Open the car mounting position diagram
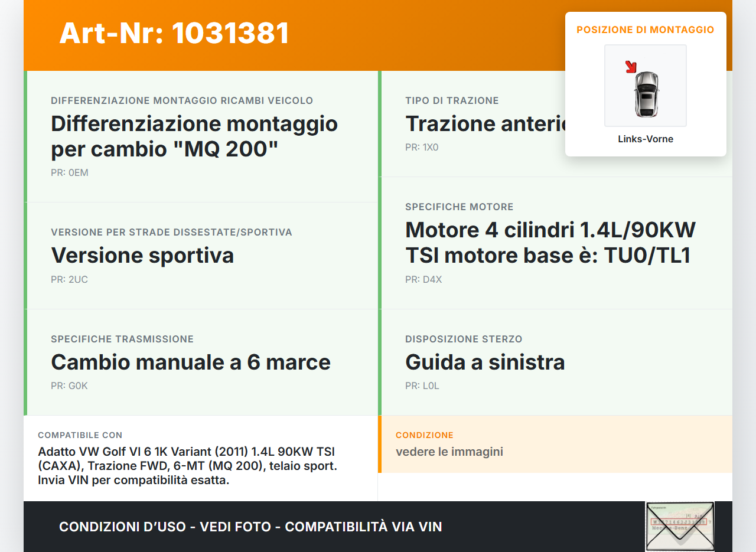 [646, 86]
